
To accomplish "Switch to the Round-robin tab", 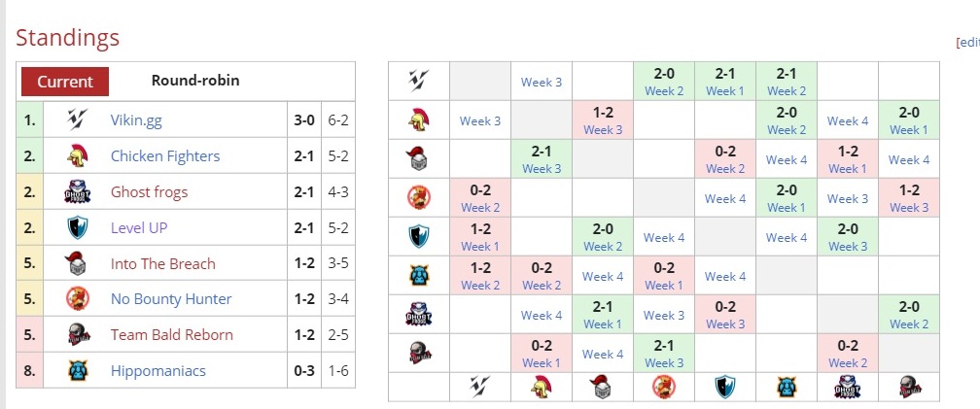I will point(195,81).
